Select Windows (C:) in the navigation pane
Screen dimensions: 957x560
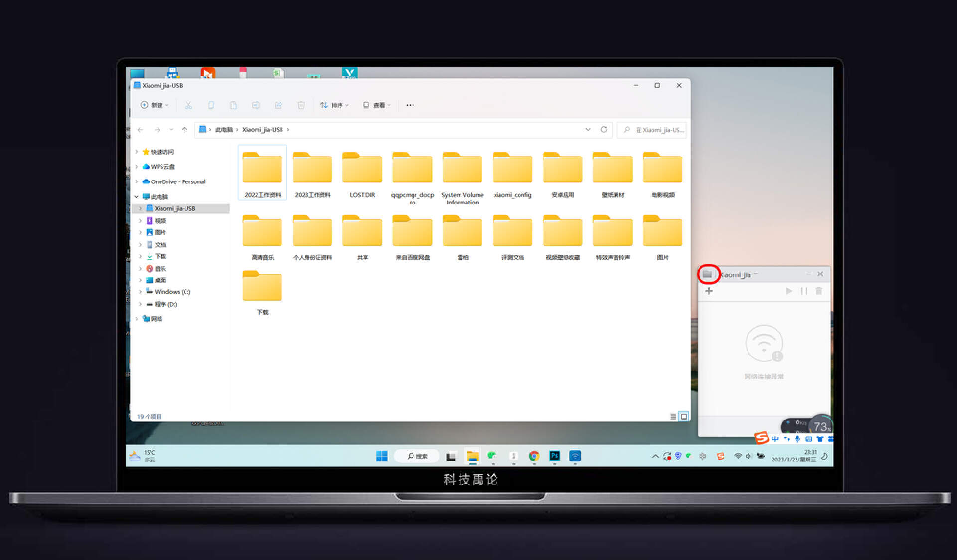point(172,292)
